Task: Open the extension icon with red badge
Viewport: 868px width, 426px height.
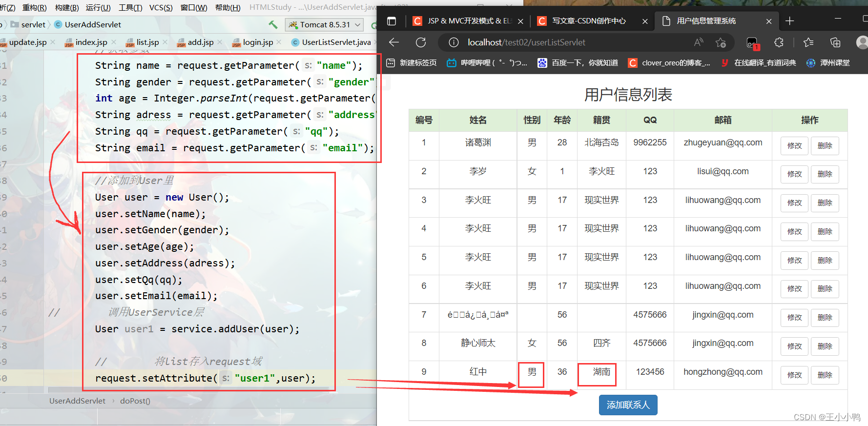Action: click(x=753, y=43)
